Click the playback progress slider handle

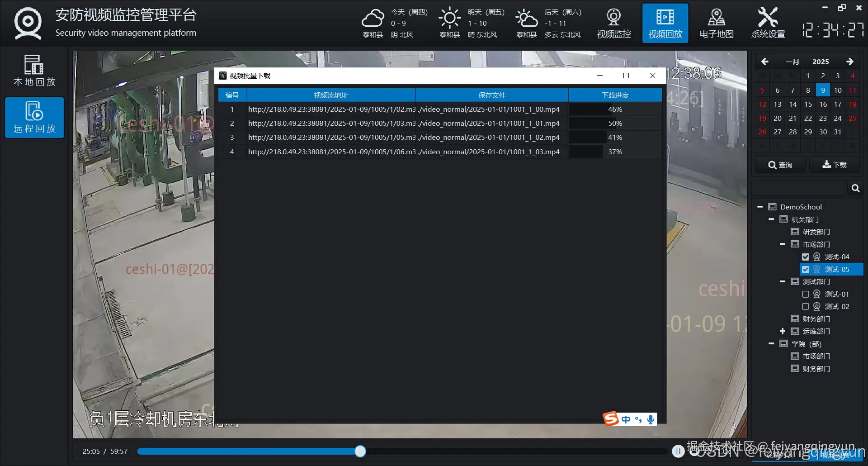[x=360, y=451]
